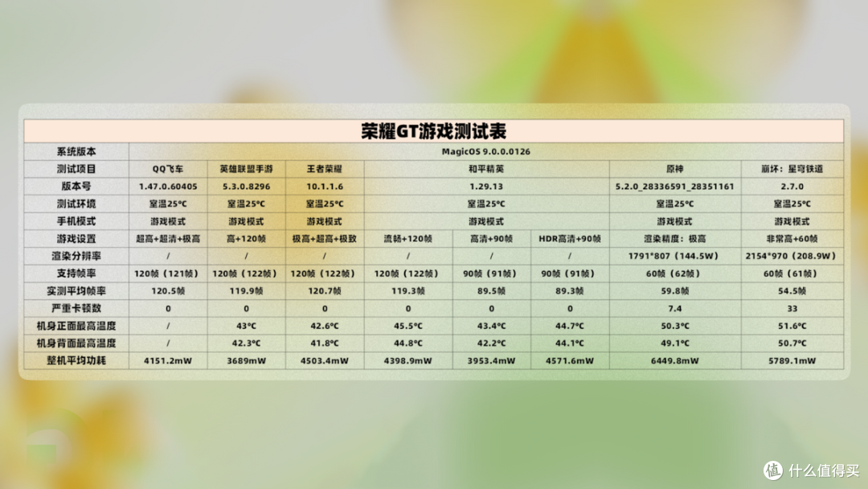Click the "高清+90帧" setting cell

pos(492,239)
